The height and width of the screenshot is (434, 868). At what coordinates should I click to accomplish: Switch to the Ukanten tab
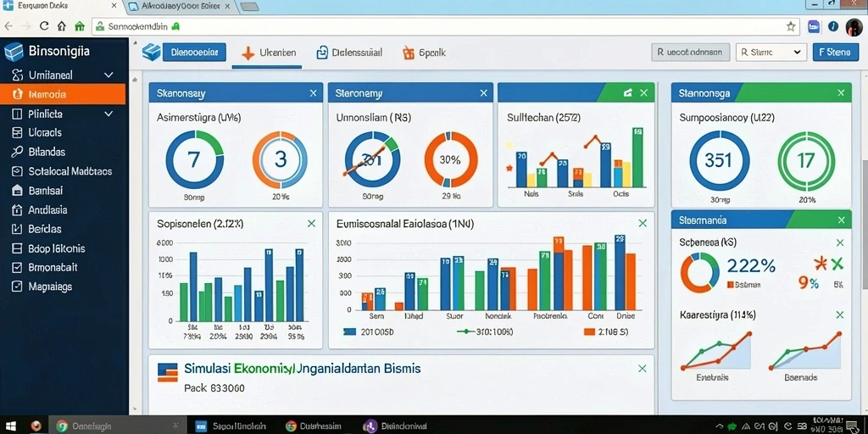[x=269, y=53]
